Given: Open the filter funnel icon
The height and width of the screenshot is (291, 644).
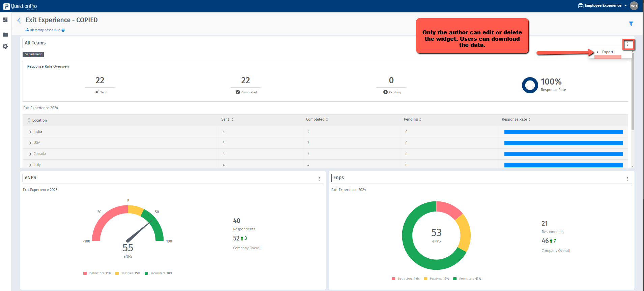Looking at the screenshot, I should pos(631,24).
